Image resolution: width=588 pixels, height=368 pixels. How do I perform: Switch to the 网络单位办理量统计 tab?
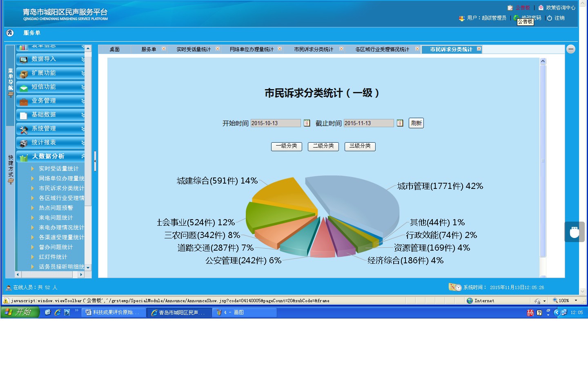pos(251,49)
